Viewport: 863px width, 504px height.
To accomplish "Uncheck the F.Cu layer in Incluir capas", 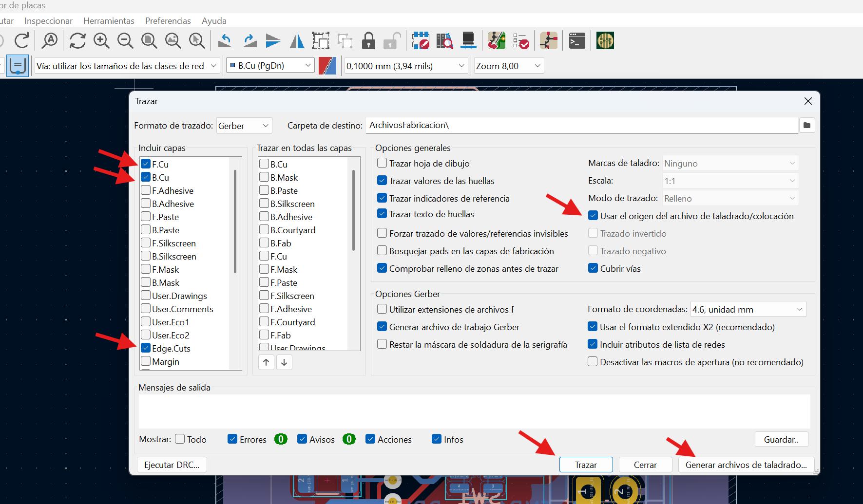I will [146, 164].
